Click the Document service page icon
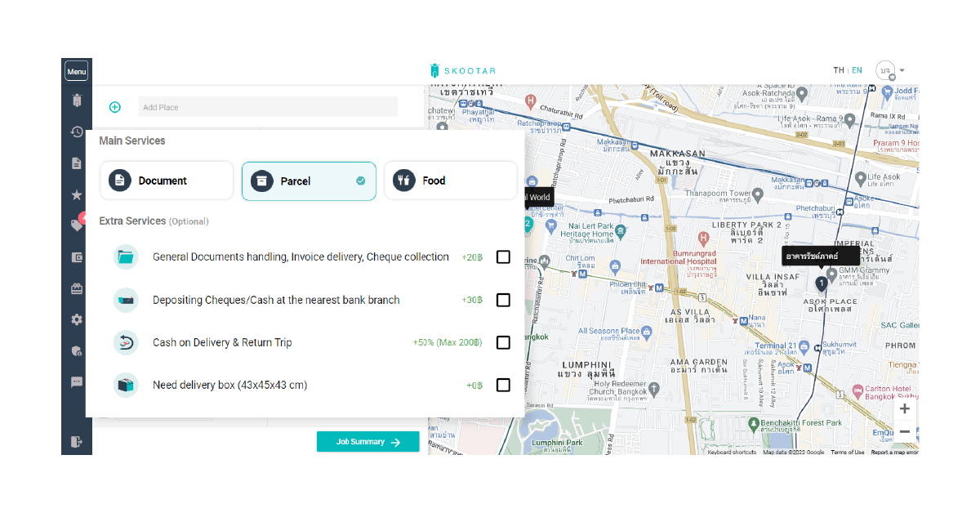 coord(120,181)
